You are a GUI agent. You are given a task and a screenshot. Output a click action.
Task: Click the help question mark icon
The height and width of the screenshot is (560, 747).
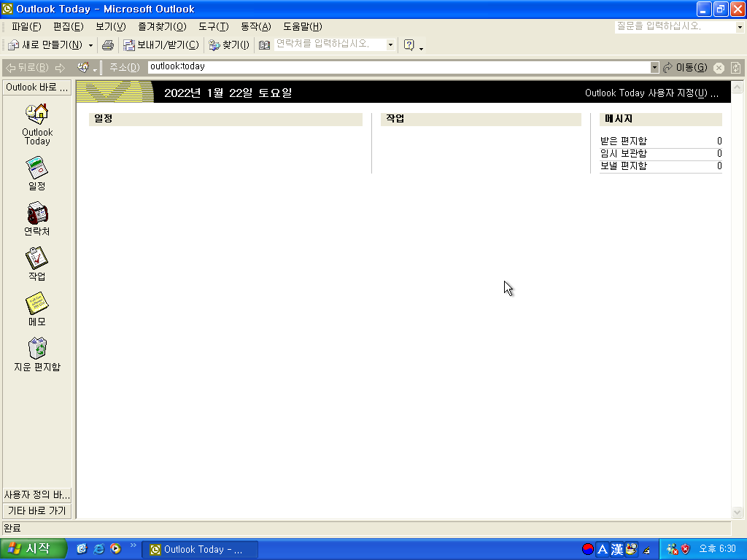point(409,44)
